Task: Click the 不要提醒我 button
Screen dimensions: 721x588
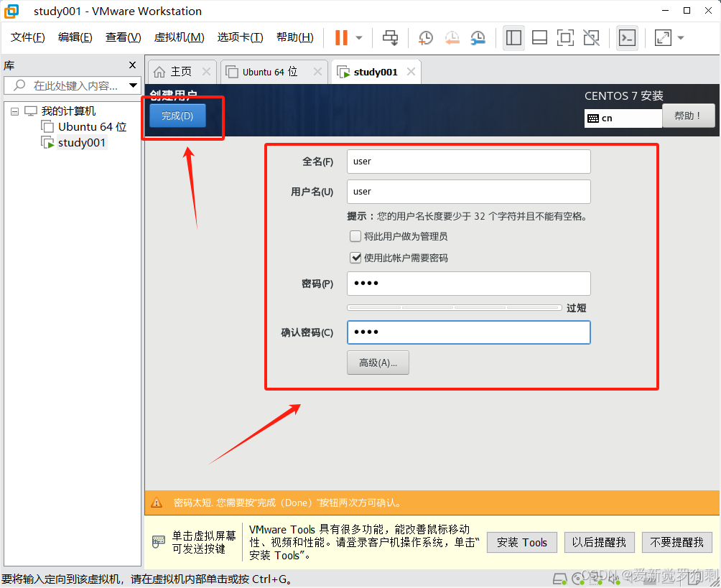Action: [x=677, y=543]
